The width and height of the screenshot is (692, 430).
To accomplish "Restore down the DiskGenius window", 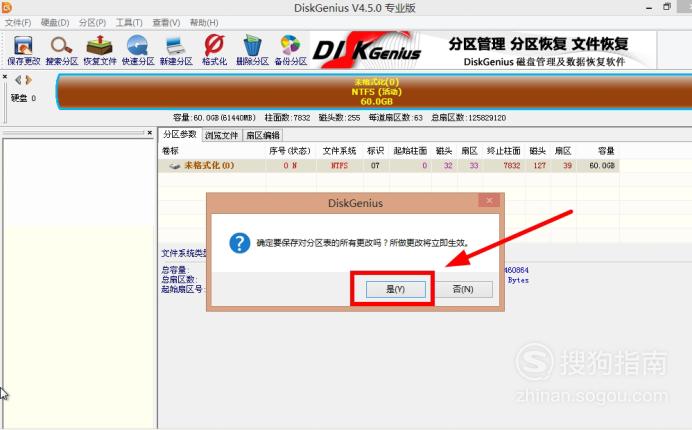I will pos(667,7).
